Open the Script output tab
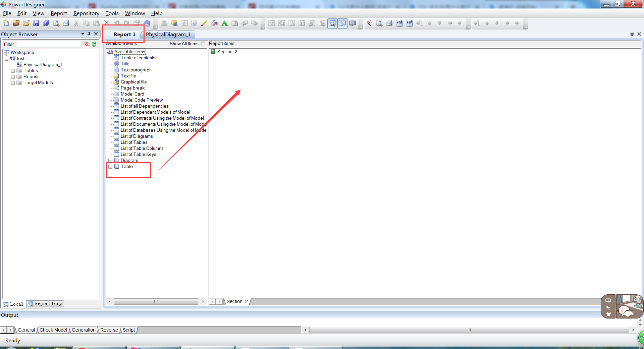 pos(129,330)
